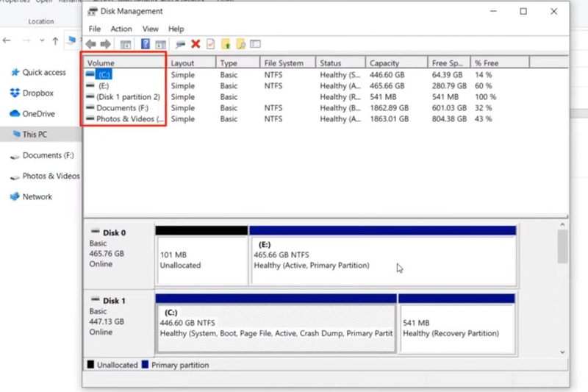Sort by the % Free column header
The image size is (588, 392).
500,63
